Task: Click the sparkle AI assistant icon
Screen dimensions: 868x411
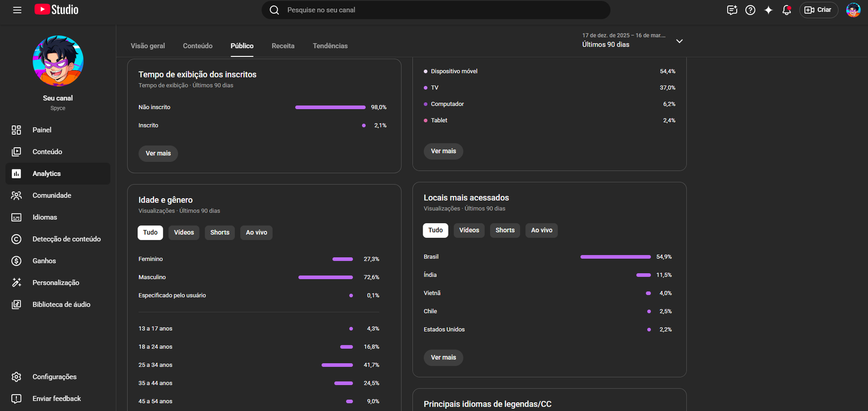Action: tap(768, 10)
